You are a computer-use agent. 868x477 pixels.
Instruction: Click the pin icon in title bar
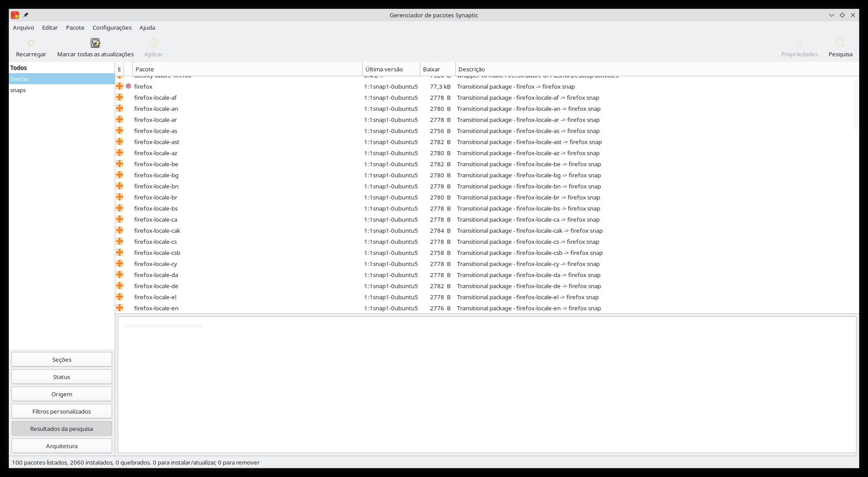pos(26,15)
